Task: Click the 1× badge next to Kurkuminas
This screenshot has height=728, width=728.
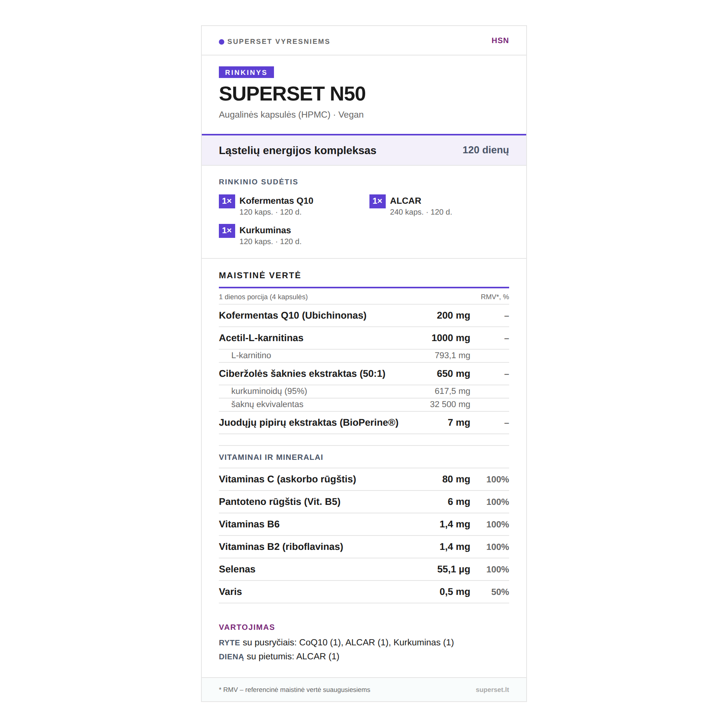Action: pos(227,231)
